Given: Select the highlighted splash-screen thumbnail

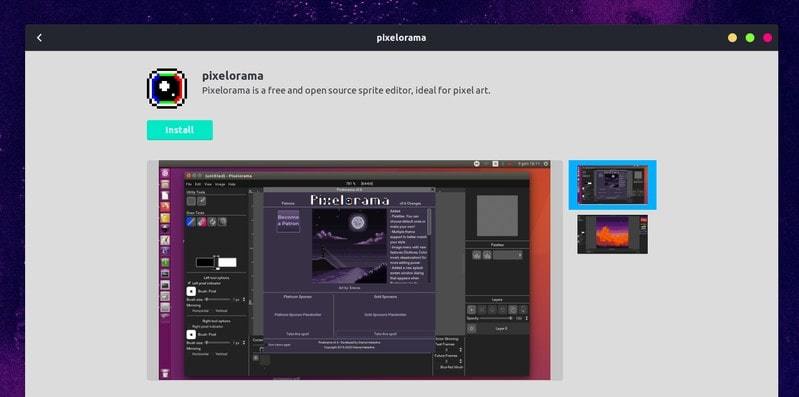Looking at the screenshot, I should (x=612, y=185).
